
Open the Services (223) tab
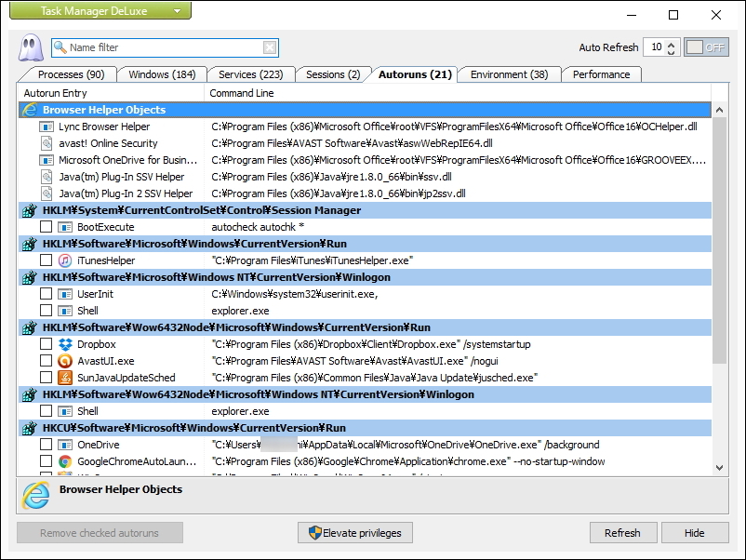[251, 74]
